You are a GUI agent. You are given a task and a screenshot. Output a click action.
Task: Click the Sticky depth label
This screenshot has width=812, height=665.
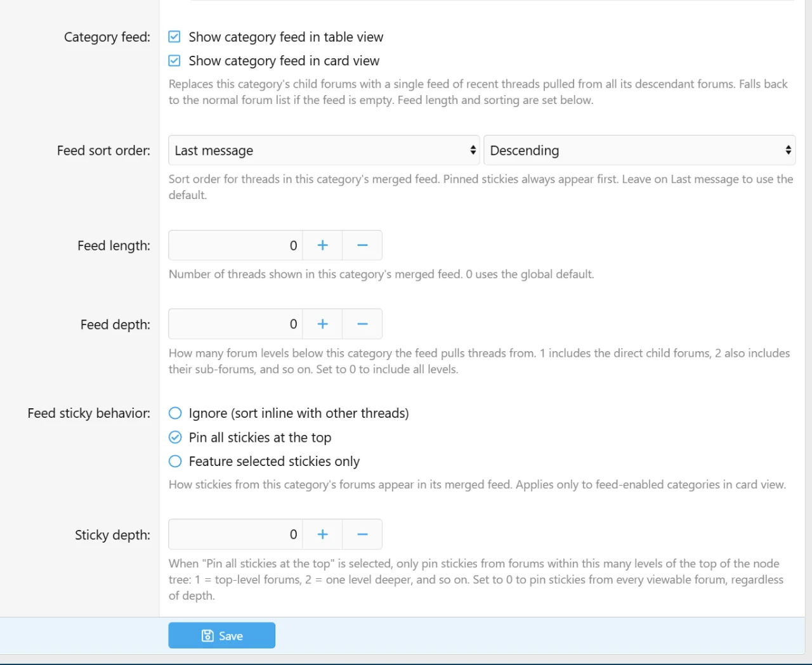coord(113,535)
